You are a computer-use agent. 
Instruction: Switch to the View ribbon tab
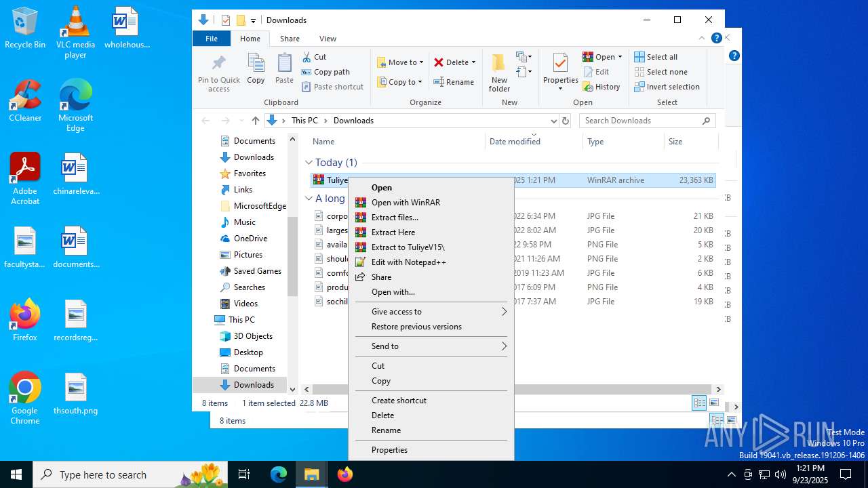coord(328,39)
